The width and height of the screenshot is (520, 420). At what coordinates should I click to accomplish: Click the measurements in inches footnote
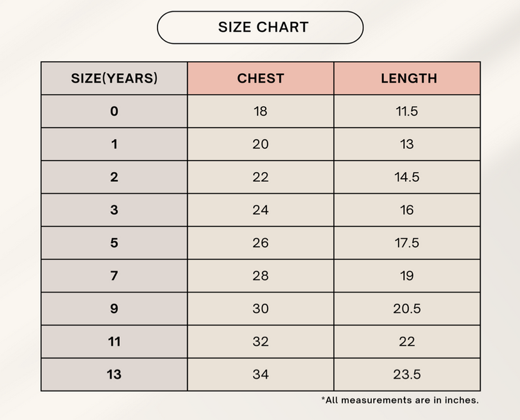tap(400, 400)
